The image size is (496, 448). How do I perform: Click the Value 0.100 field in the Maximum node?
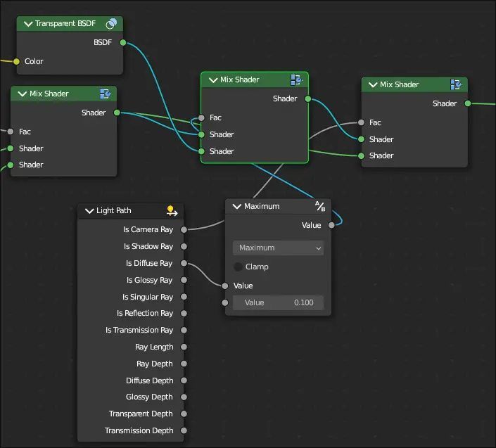pyautogui.click(x=278, y=302)
